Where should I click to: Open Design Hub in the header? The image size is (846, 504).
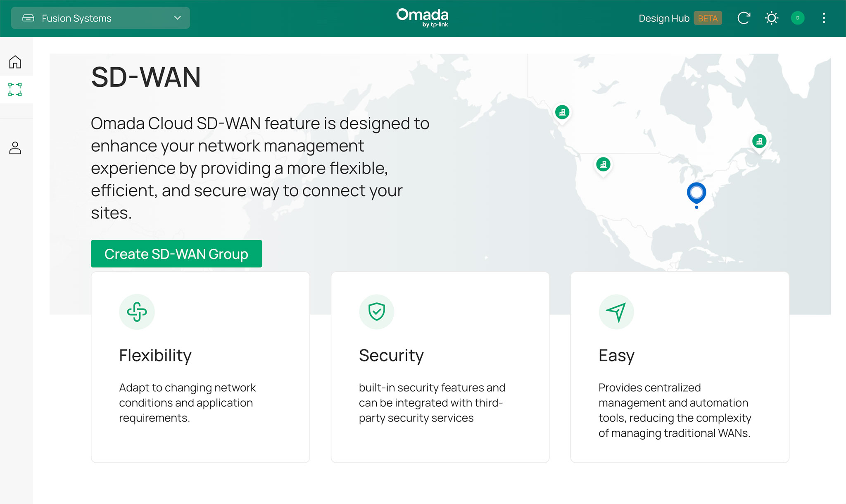pyautogui.click(x=664, y=19)
